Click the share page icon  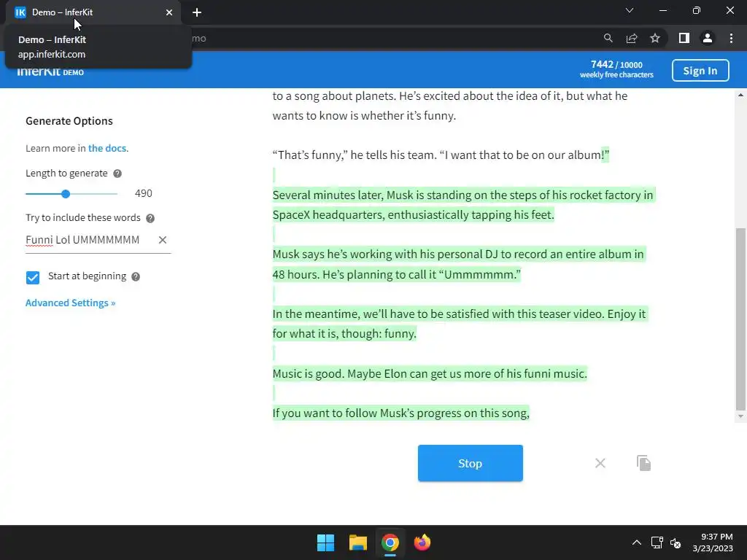pos(632,38)
